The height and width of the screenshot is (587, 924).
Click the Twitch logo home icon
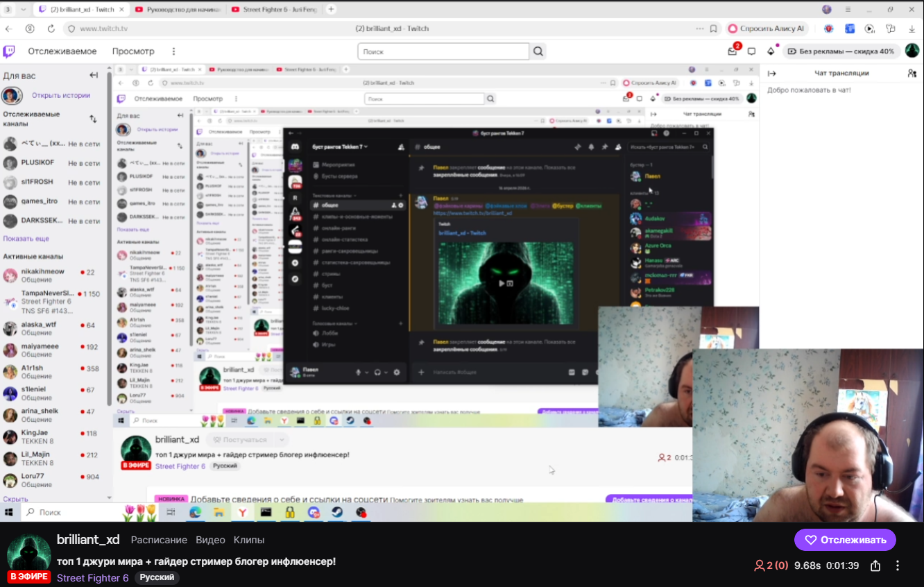click(x=9, y=51)
